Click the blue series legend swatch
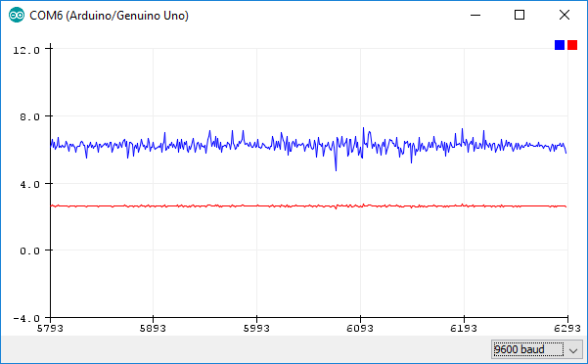The height and width of the screenshot is (364, 588). (560, 45)
